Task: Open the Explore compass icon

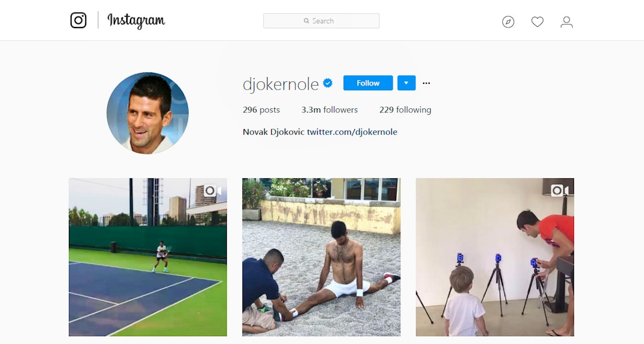Action: tap(508, 22)
